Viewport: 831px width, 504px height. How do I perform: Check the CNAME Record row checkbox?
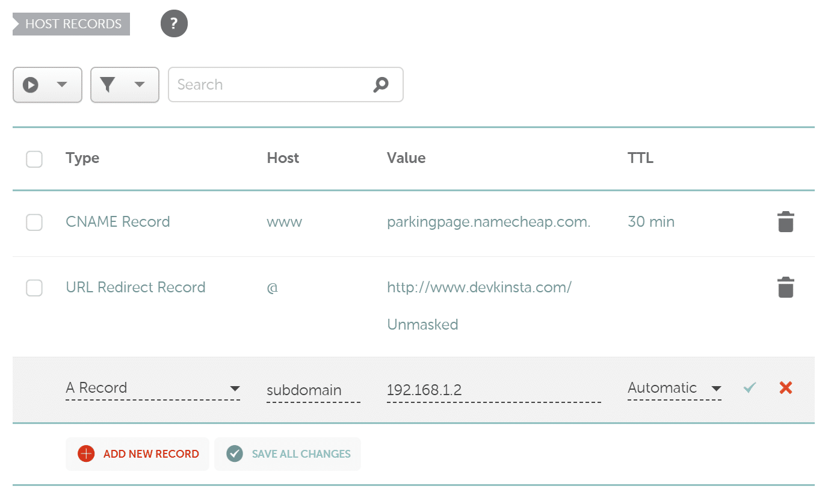coord(34,223)
